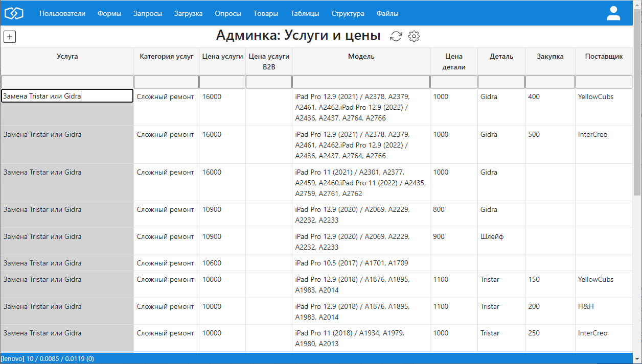Go to Запросы in the navbar
The height and width of the screenshot is (364, 642).
[x=148, y=14]
